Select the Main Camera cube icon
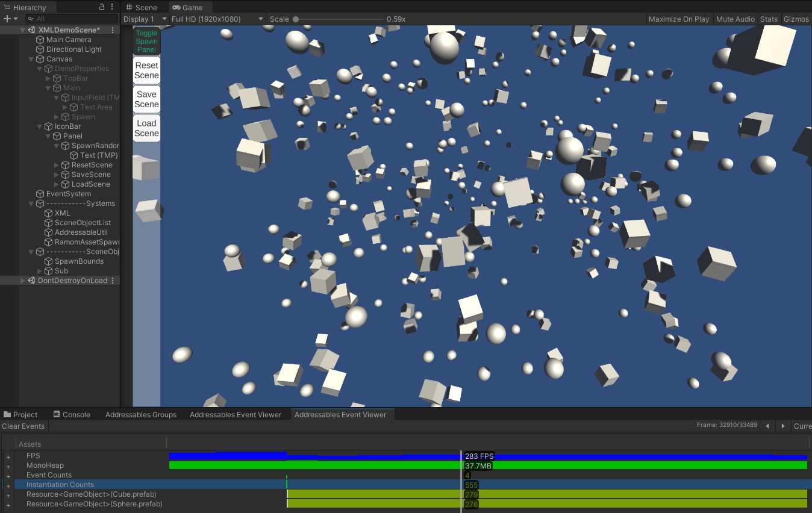The height and width of the screenshot is (513, 812). [40, 40]
